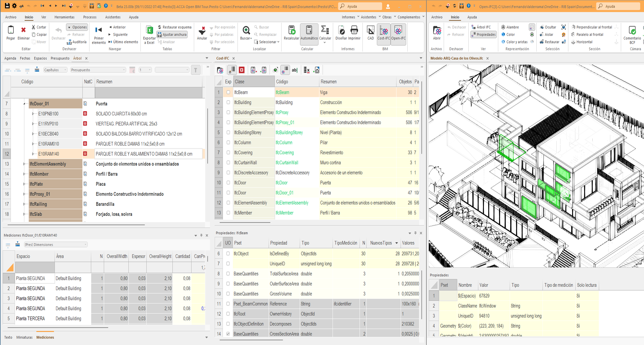Click the Ajustar anchura button
The width and height of the screenshot is (644, 345).
click(172, 34)
